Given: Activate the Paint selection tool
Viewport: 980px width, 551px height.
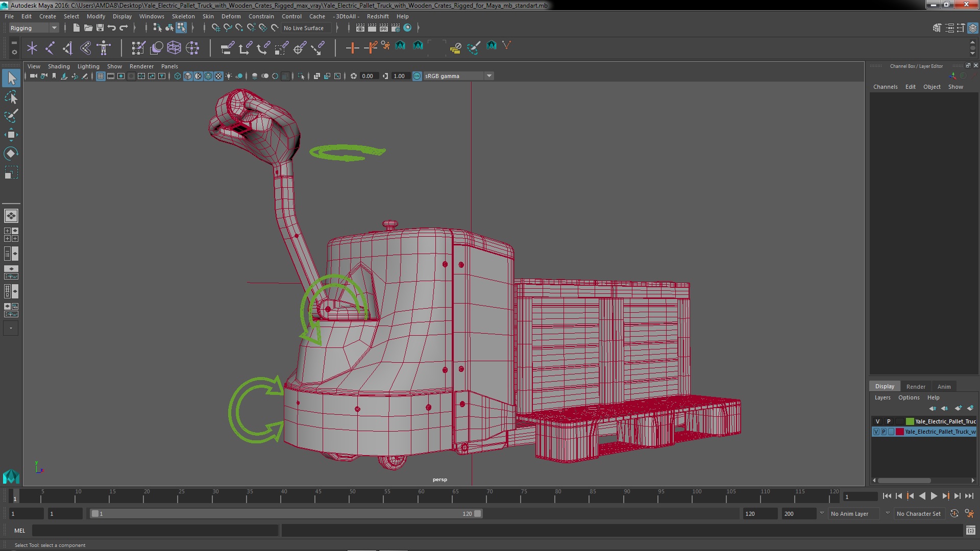Looking at the screenshot, I should (11, 116).
